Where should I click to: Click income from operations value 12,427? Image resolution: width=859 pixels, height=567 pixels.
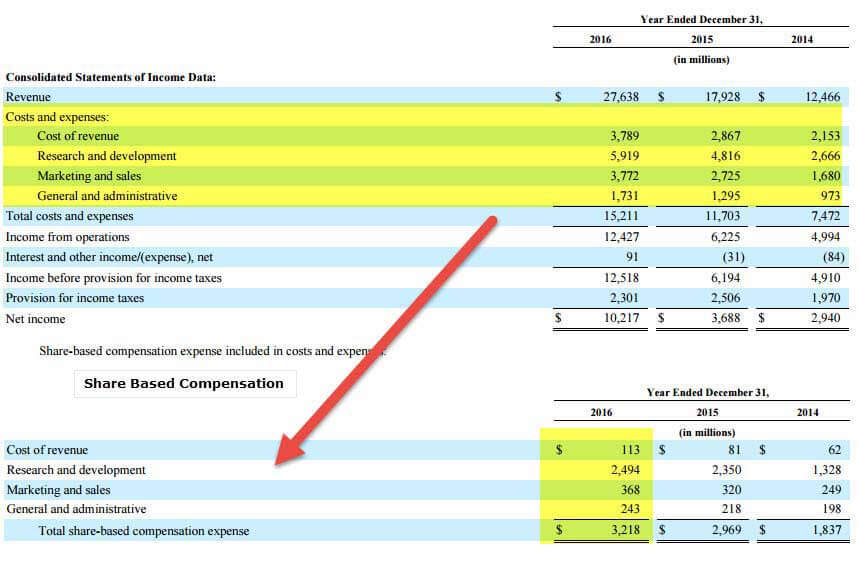(621, 237)
